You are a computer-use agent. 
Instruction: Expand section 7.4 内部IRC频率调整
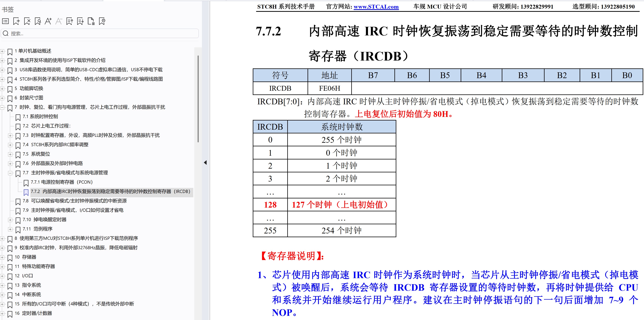point(10,145)
